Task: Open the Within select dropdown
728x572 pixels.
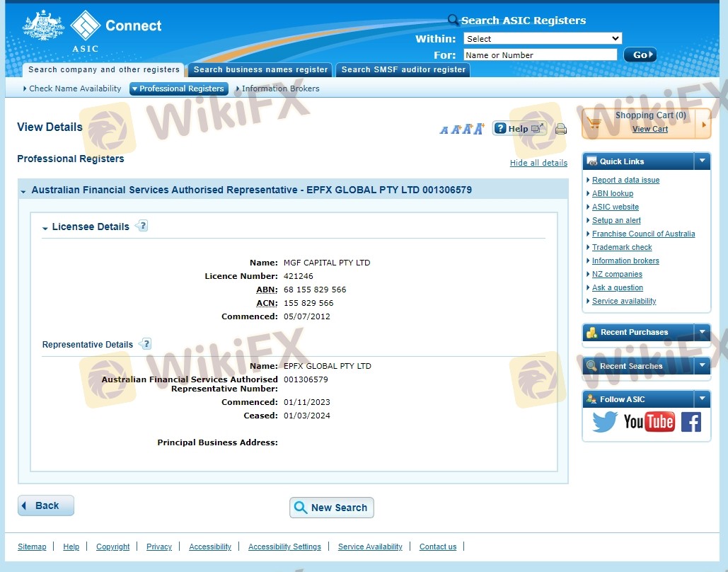Action: coord(543,38)
